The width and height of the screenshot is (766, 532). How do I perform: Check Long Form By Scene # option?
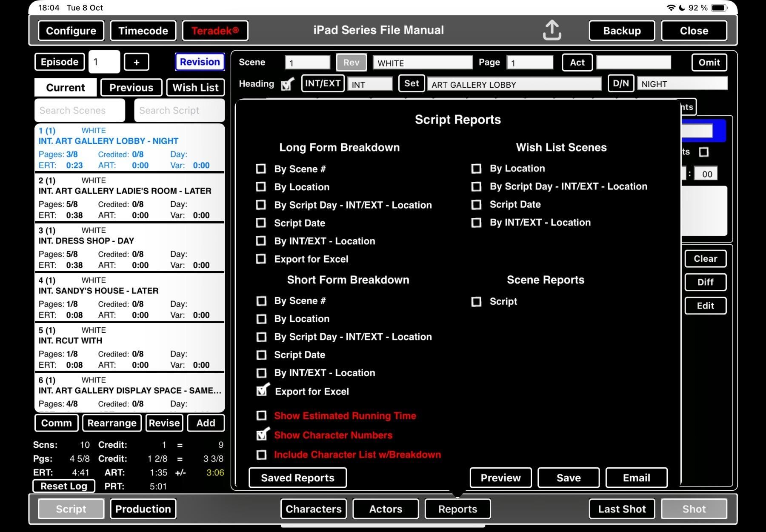click(261, 169)
